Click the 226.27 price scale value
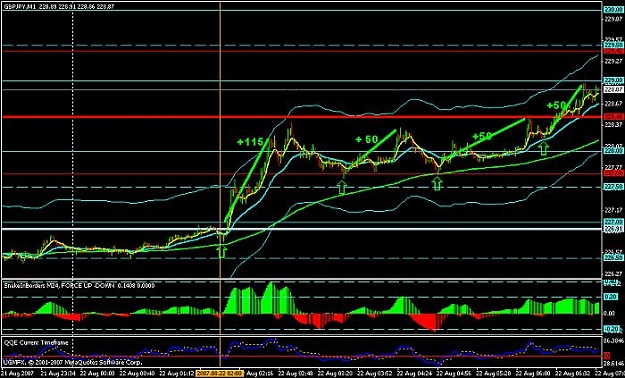 (613, 274)
